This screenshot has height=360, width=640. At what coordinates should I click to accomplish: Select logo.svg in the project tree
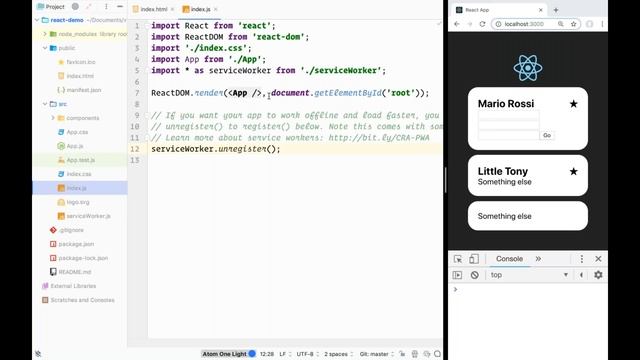73,202
